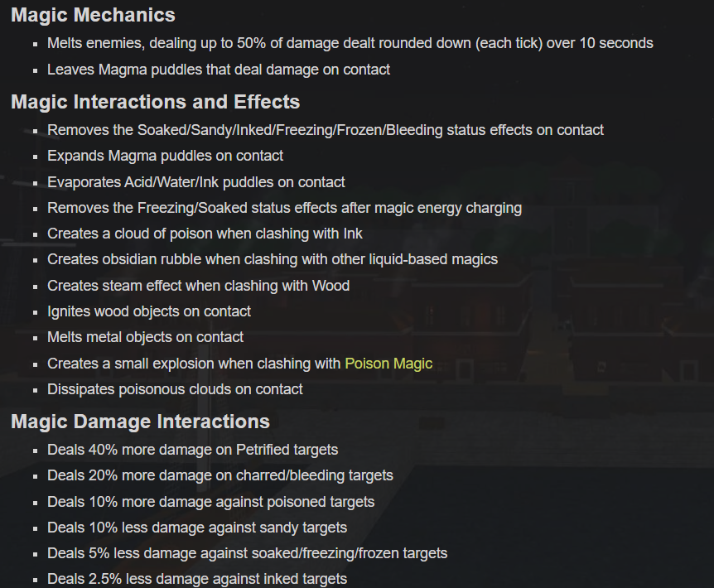Click the Dissipates poisonous clouds on contact line

pos(175,389)
